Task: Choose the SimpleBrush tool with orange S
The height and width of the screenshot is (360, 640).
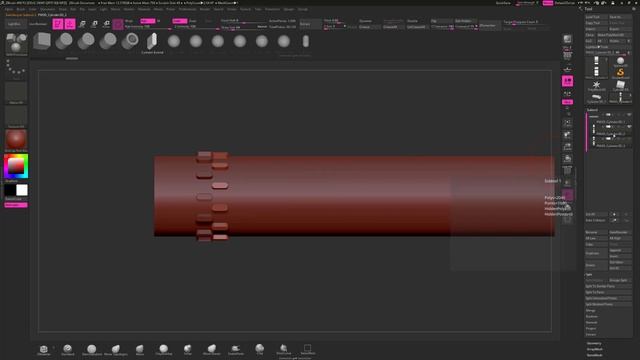Action: 620,73
